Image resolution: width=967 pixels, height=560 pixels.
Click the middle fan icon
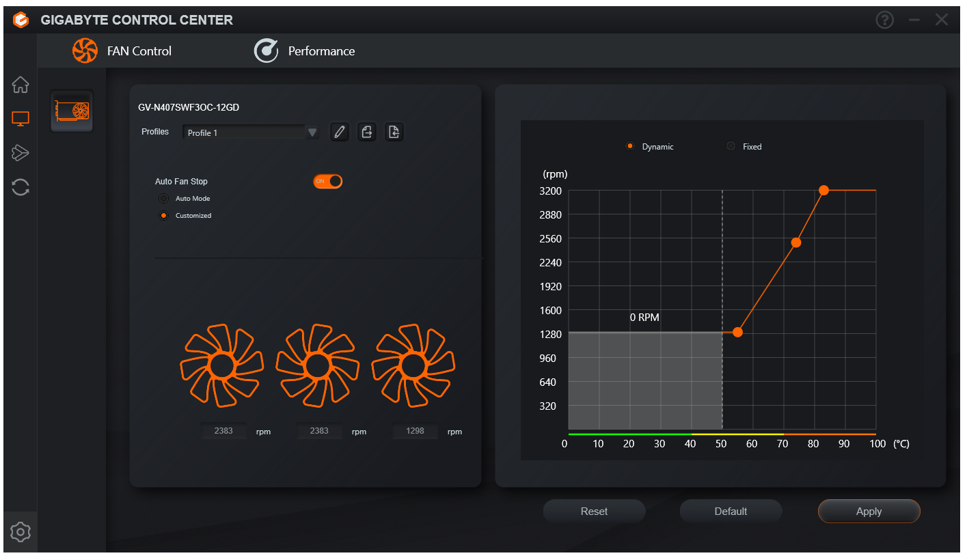pyautogui.click(x=317, y=365)
